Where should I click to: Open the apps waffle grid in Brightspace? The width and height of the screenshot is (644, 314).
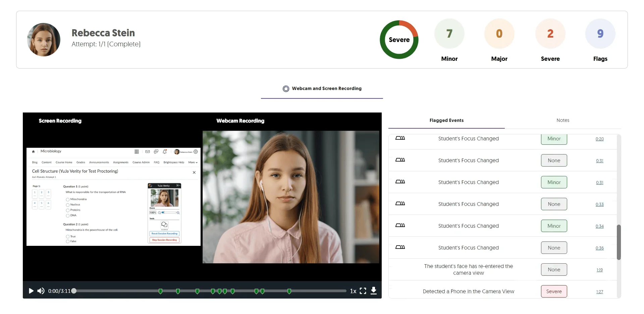(x=137, y=151)
